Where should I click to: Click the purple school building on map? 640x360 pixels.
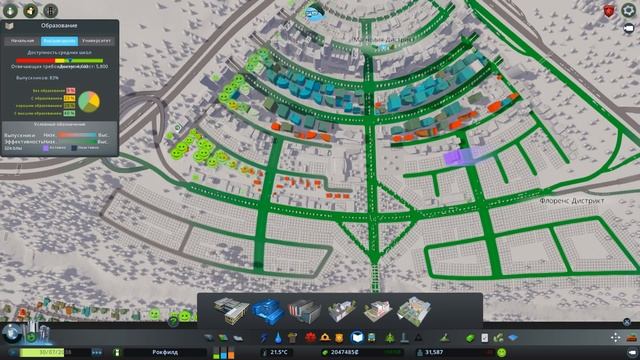coord(459,157)
